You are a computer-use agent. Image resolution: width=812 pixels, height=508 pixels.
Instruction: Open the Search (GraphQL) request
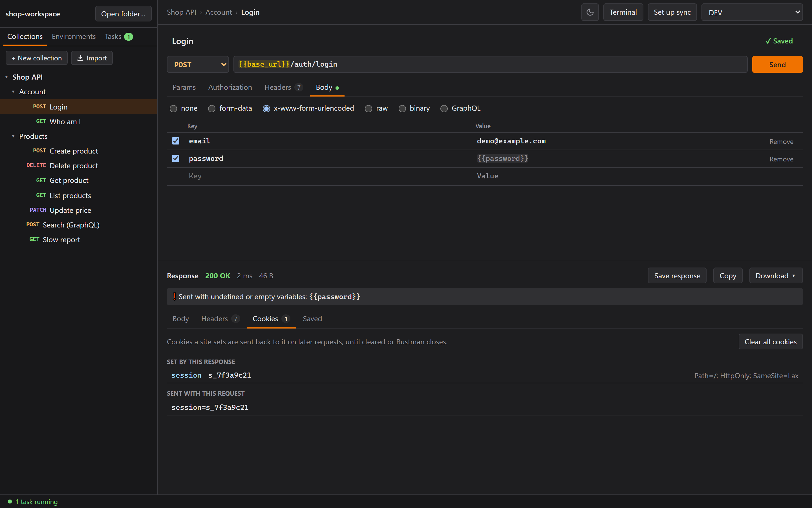click(x=78, y=225)
